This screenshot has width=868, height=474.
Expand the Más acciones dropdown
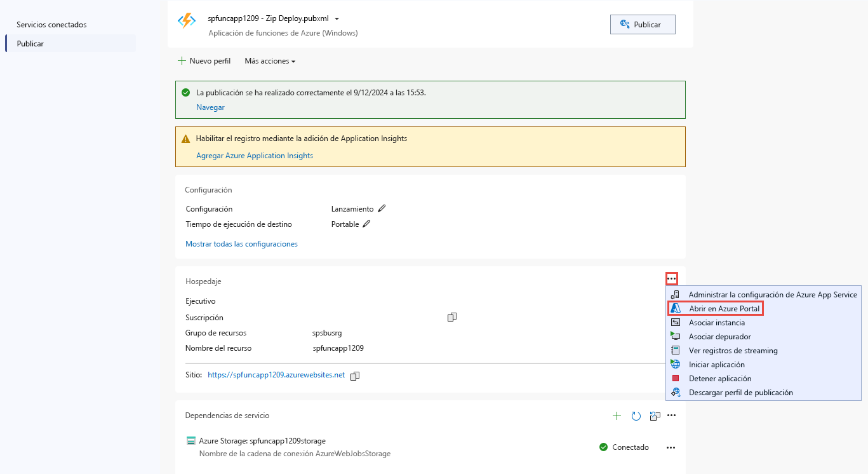pyautogui.click(x=270, y=61)
